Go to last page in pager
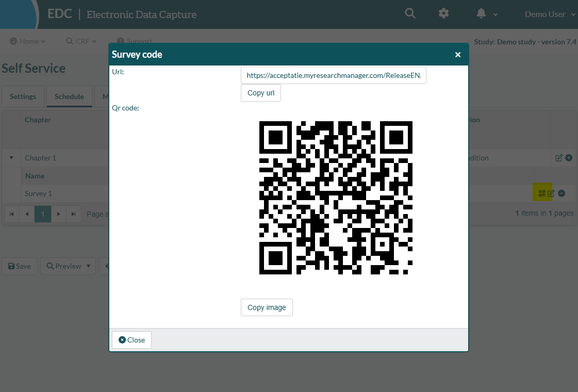Screen dimensions: 578x392 tap(74, 214)
